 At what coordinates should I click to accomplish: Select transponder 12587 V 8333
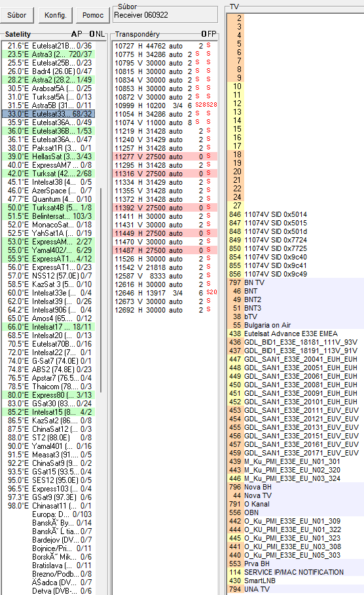point(166,276)
